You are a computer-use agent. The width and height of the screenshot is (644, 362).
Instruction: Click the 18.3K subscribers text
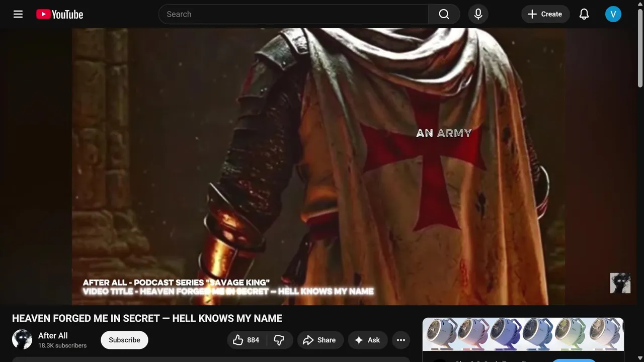62,345
